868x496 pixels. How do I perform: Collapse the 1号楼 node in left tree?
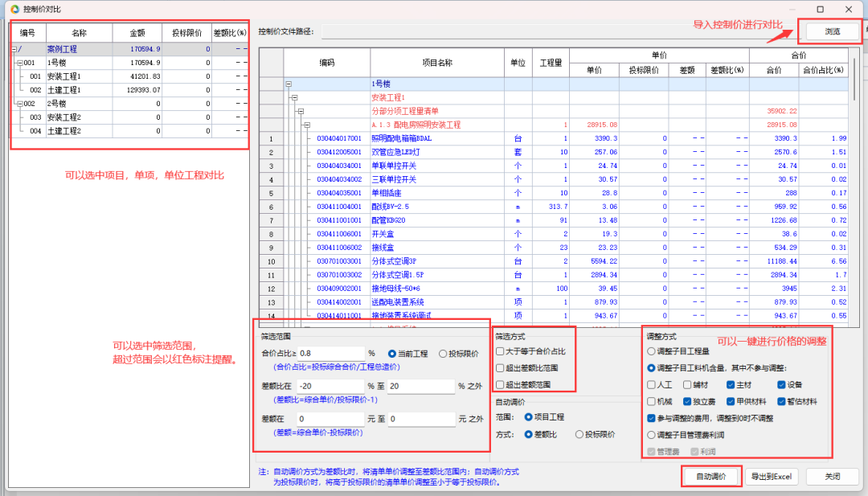(19, 63)
